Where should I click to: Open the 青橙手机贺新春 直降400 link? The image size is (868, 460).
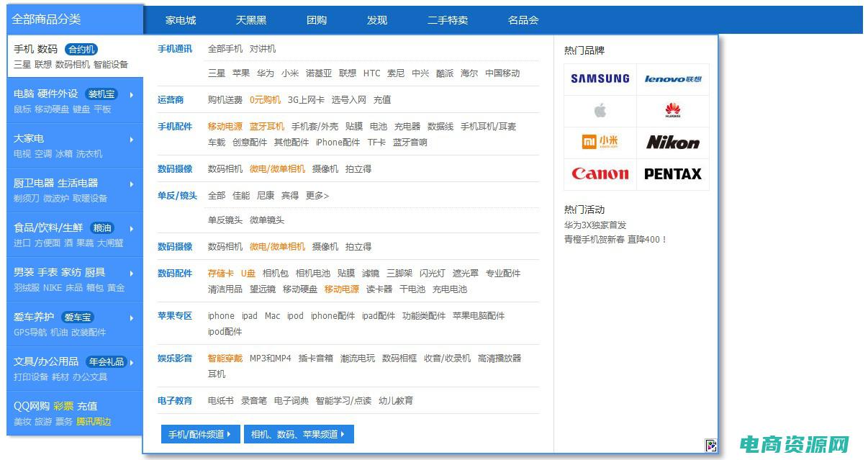(x=616, y=240)
